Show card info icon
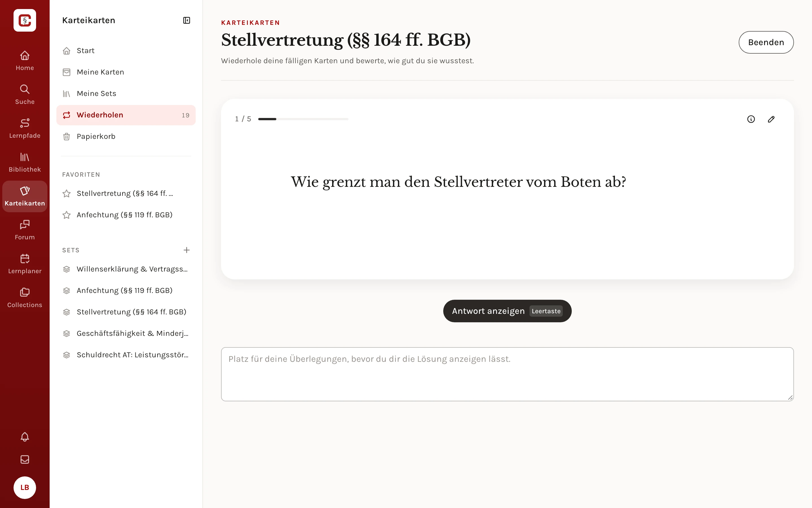This screenshot has width=812, height=508. click(x=751, y=119)
